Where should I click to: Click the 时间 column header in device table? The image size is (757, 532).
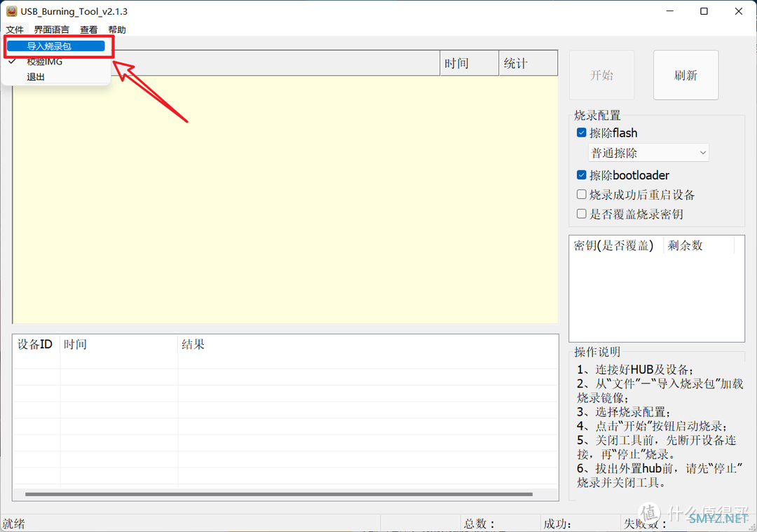pyautogui.click(x=118, y=345)
